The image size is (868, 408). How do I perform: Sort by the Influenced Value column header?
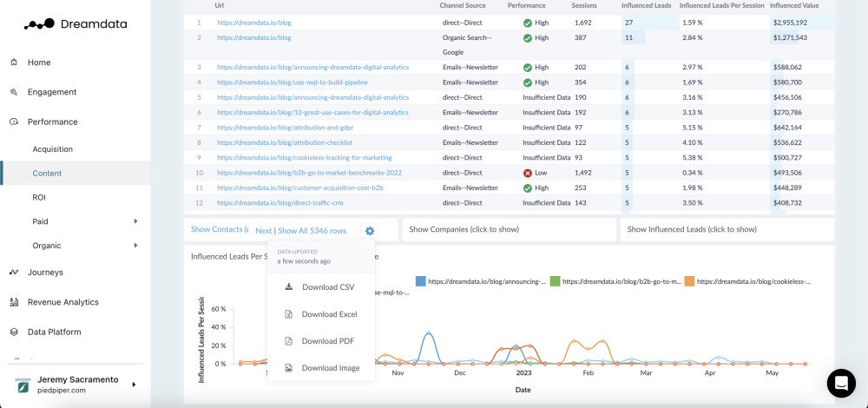tap(794, 5)
